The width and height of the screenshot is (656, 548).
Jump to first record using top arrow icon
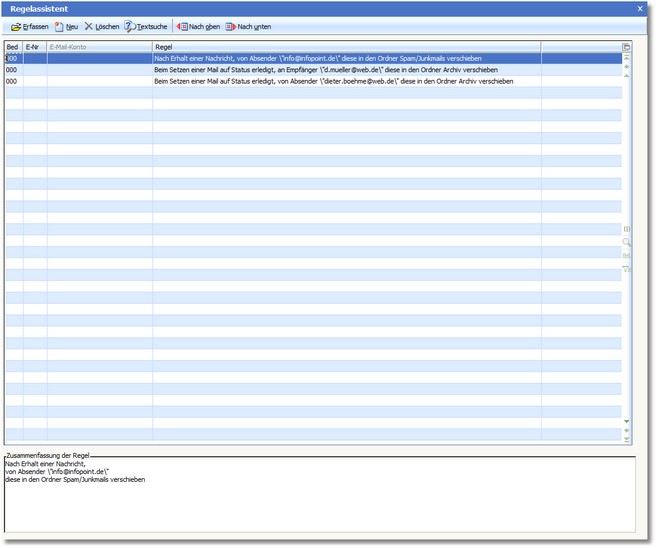point(627,58)
